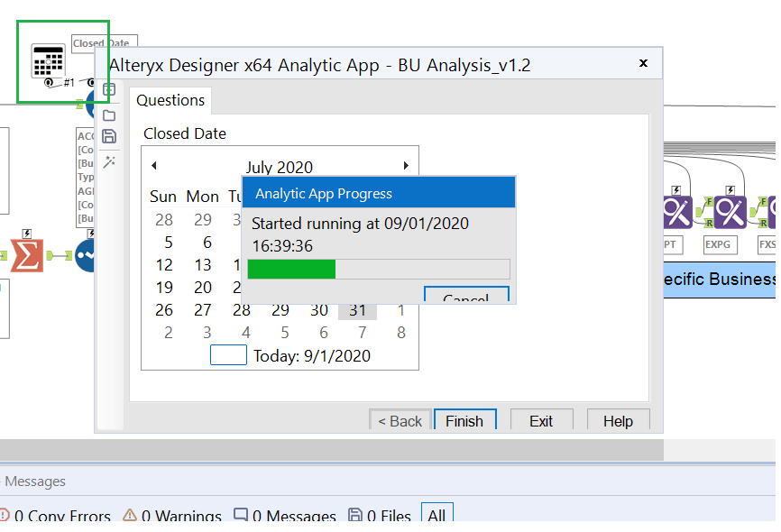
Task: Click the All messages filter
Action: coord(436,513)
